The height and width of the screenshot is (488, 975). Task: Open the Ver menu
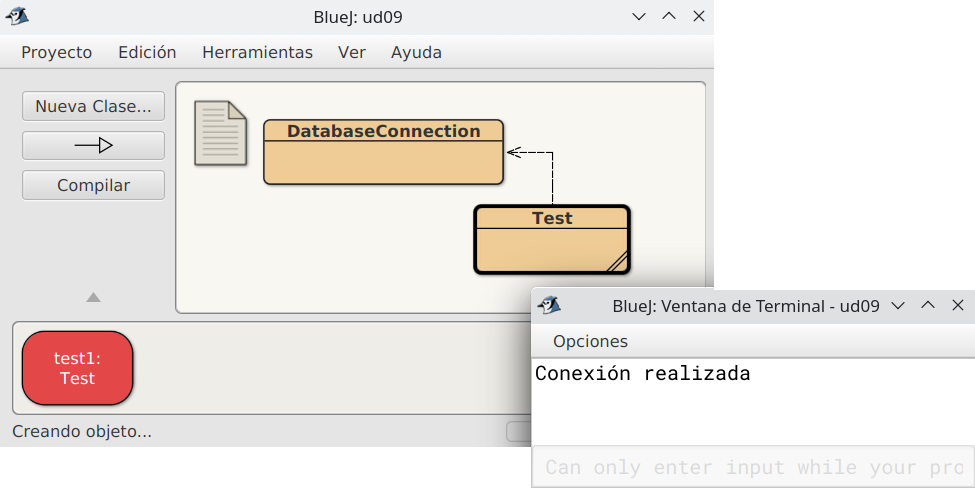point(352,52)
